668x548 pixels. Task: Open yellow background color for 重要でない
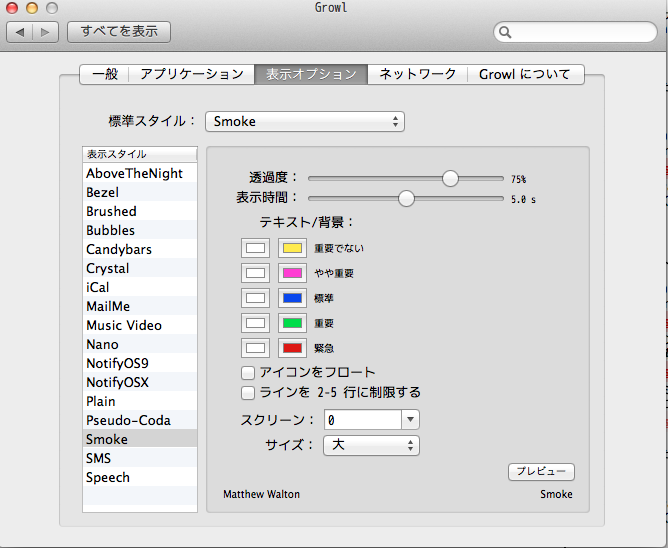(292, 248)
